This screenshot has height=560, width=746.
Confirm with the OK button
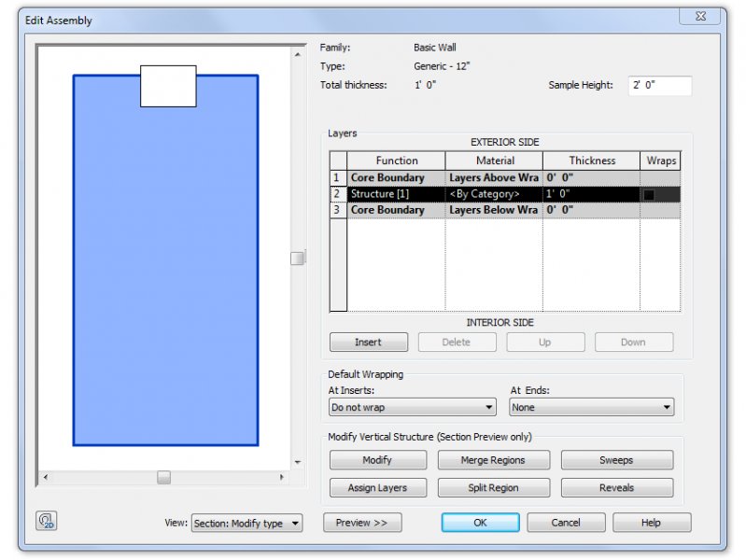481,523
